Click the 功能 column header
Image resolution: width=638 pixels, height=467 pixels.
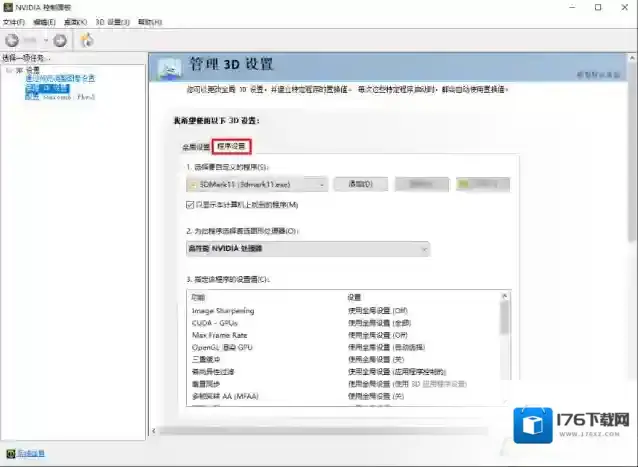198,298
